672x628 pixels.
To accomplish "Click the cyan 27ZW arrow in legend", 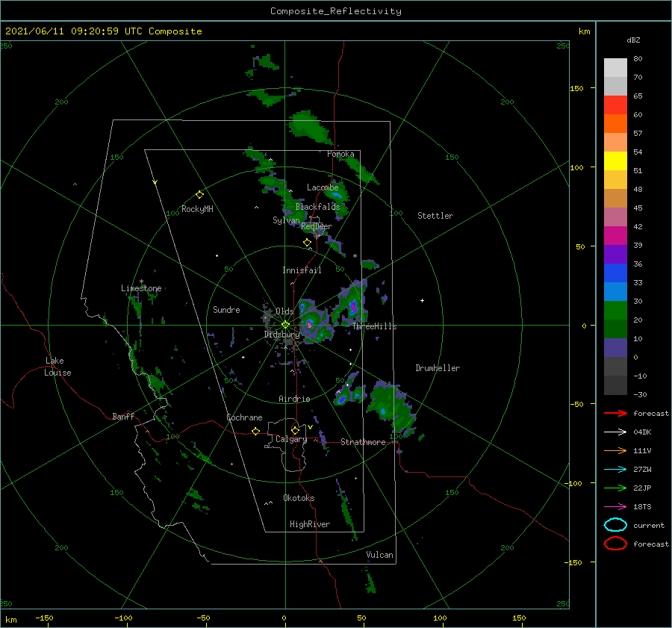I will (615, 470).
